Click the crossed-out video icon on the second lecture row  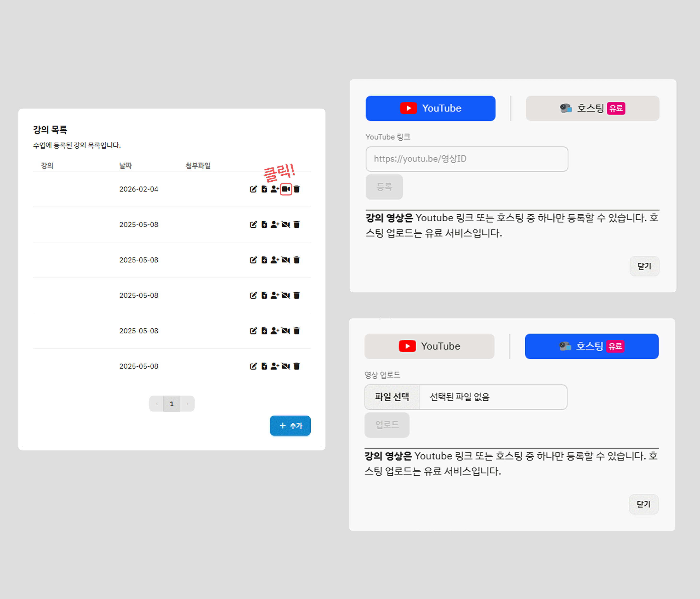pyautogui.click(x=286, y=225)
